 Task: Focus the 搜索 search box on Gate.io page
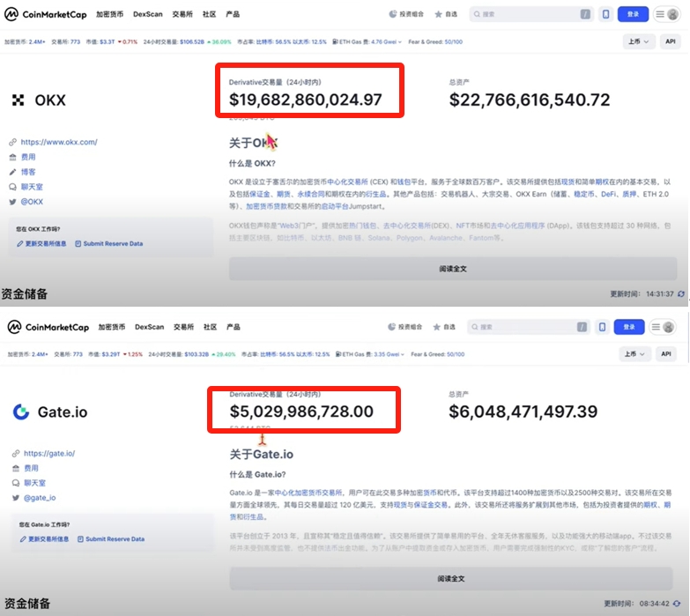point(529,327)
